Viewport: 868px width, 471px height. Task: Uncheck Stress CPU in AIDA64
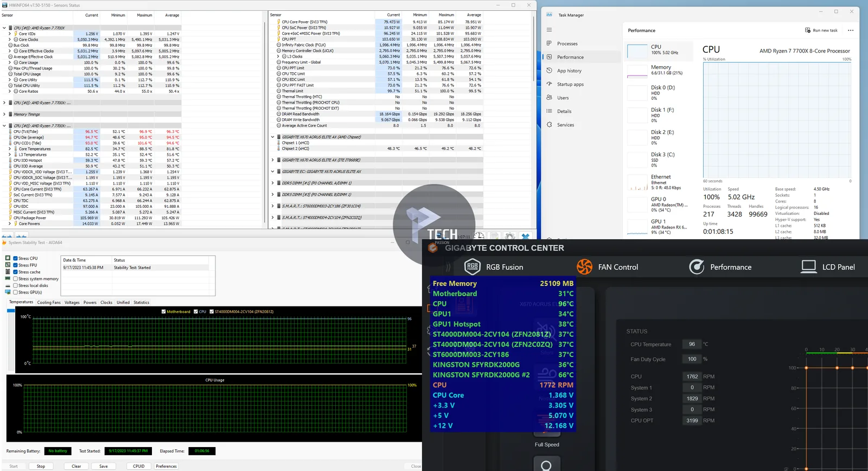16,258
